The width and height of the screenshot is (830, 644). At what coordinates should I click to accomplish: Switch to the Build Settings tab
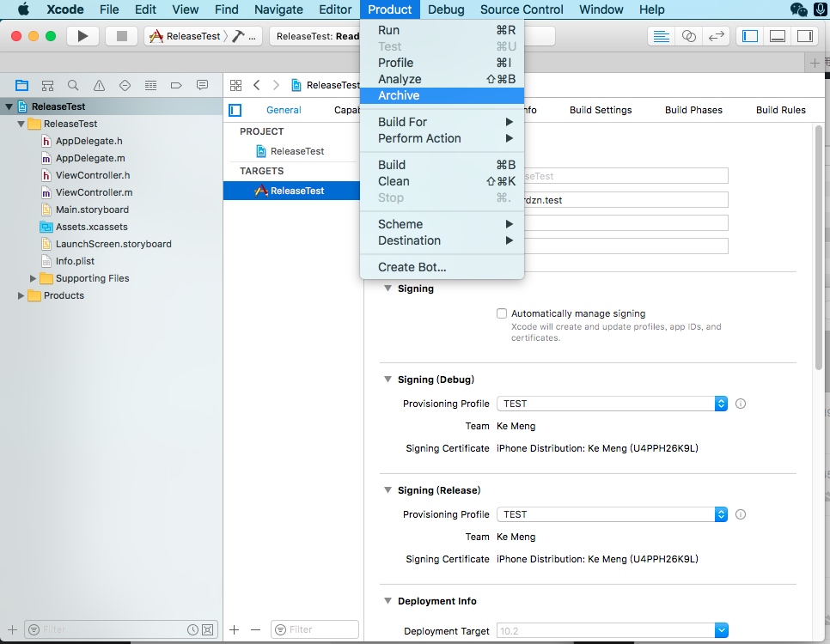[x=601, y=110]
